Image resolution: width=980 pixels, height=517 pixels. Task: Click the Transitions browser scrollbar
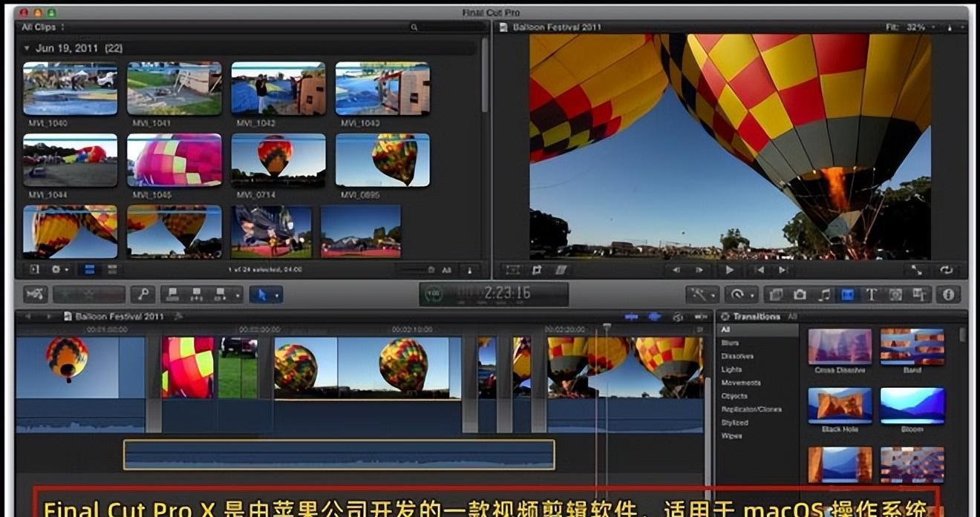click(x=963, y=335)
